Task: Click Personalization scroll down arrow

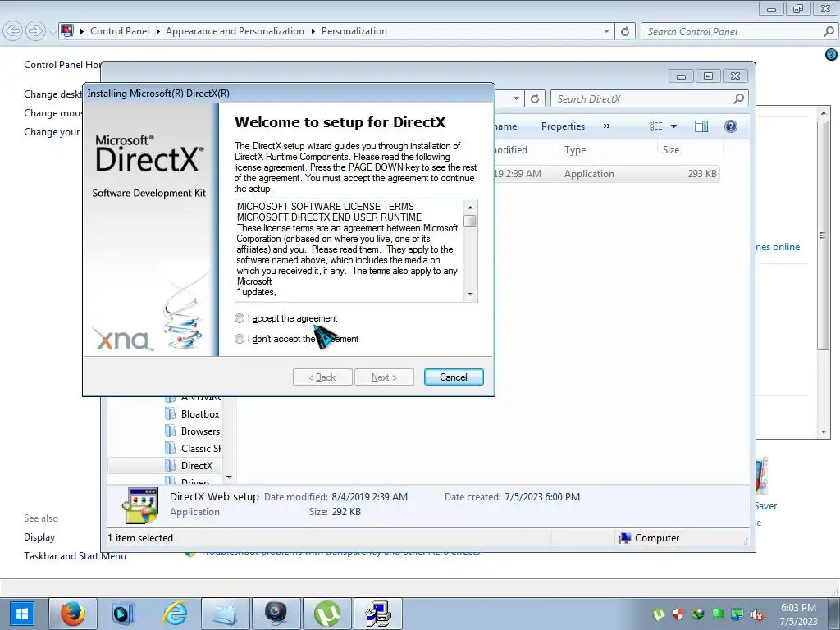Action: tap(824, 431)
